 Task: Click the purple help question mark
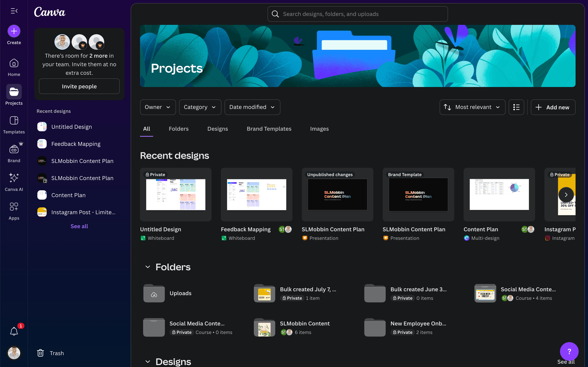pos(569,351)
